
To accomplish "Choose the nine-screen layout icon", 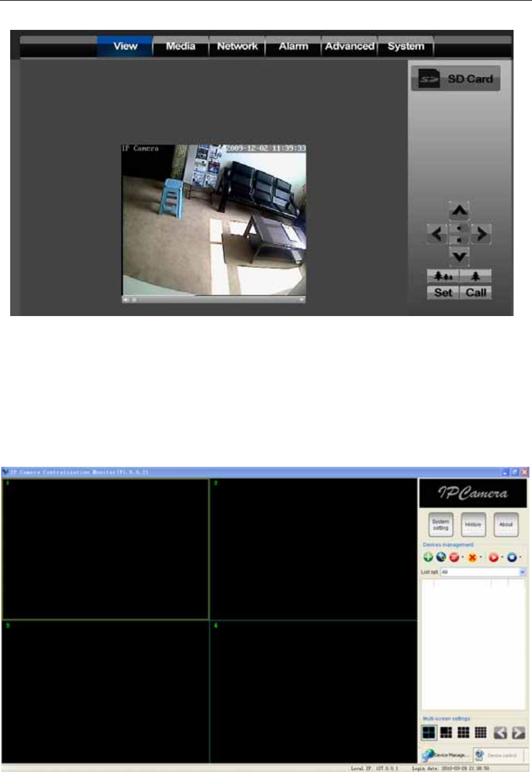I will (463, 733).
